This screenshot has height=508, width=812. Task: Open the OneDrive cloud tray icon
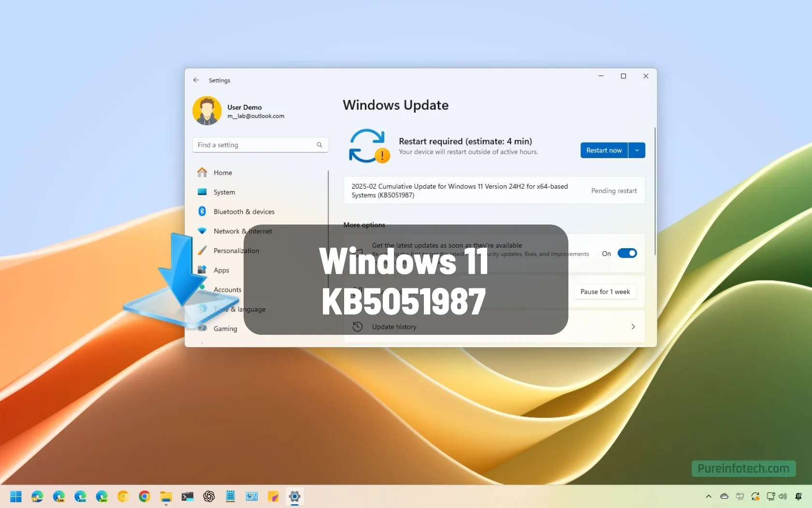tap(724, 496)
